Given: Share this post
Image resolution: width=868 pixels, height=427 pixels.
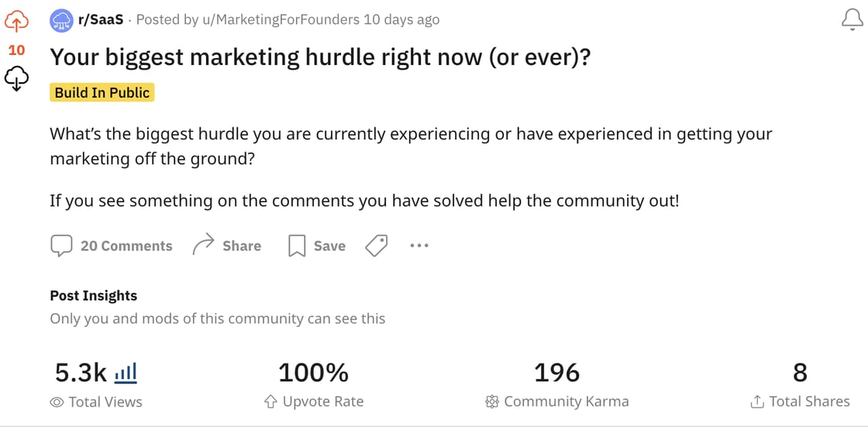Looking at the screenshot, I should click(241, 246).
